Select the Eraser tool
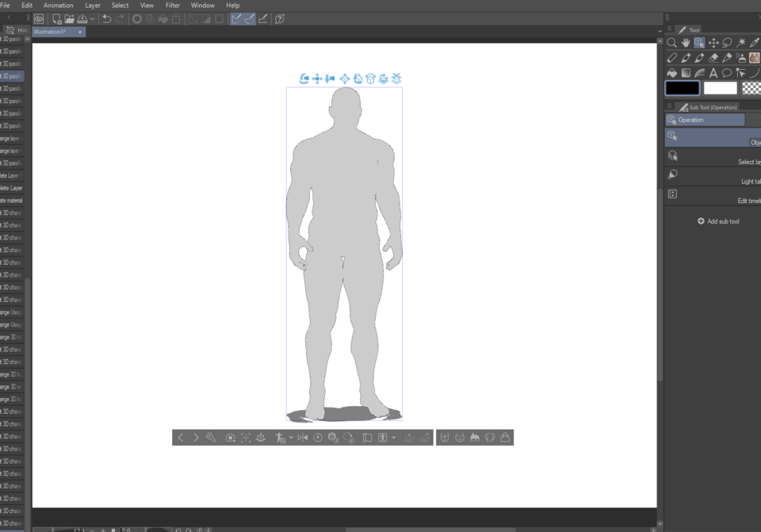Viewport: 761px width, 532px height. coord(713,57)
